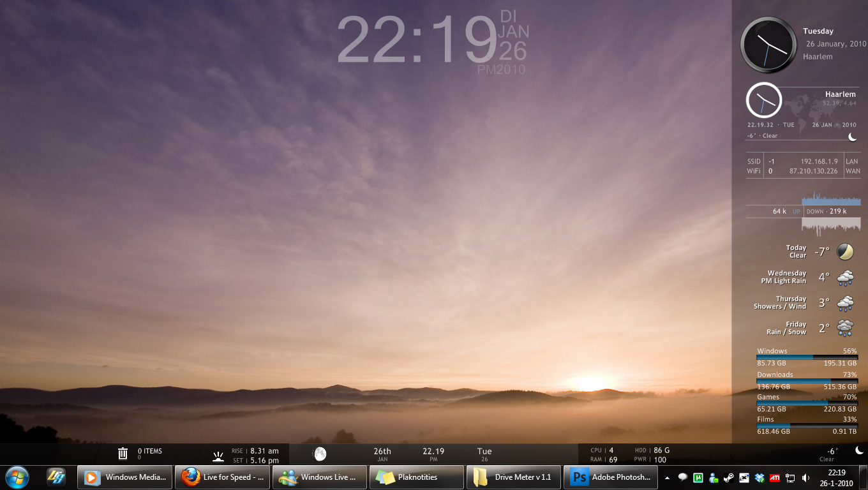Click the Downloads total size '515.36 GB'

pyautogui.click(x=840, y=387)
